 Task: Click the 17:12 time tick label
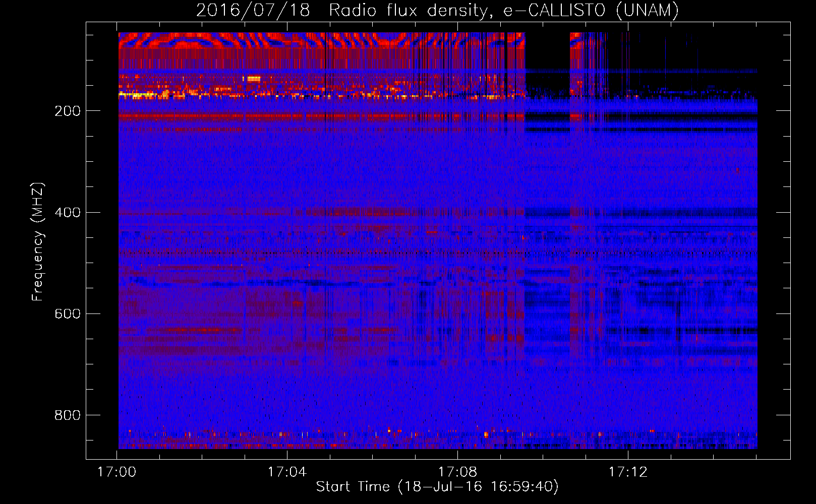pos(628,472)
